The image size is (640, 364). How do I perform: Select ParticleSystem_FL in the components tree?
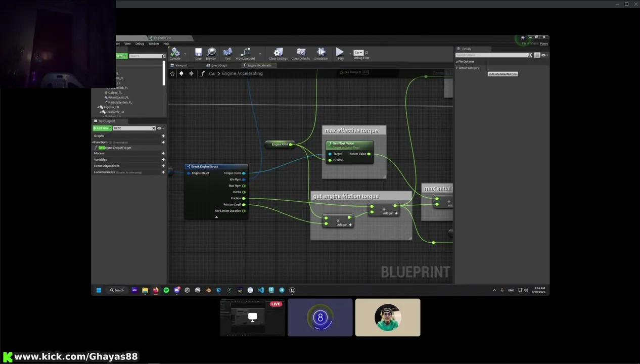[x=120, y=102]
